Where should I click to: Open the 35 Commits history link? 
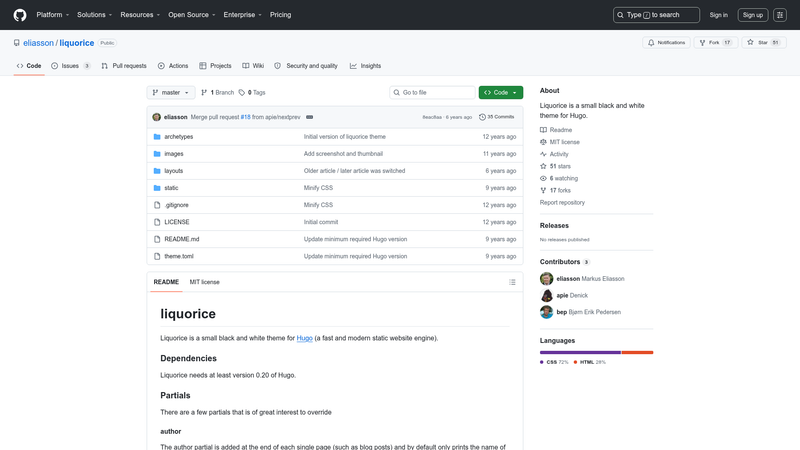click(496, 117)
